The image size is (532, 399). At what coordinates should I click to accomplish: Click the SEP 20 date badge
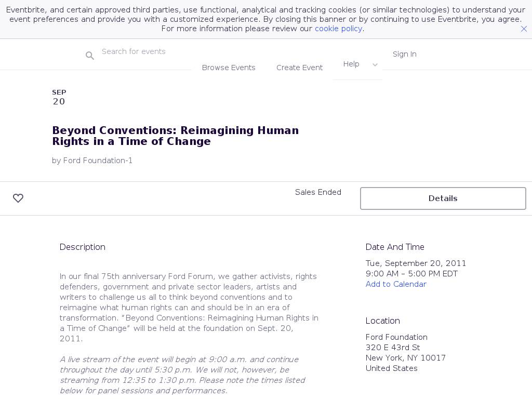click(59, 97)
